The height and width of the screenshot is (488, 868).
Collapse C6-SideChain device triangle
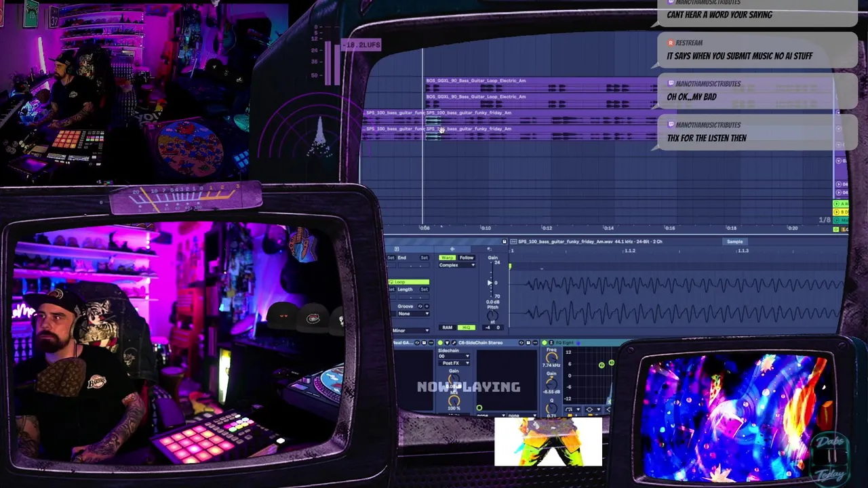coord(447,343)
